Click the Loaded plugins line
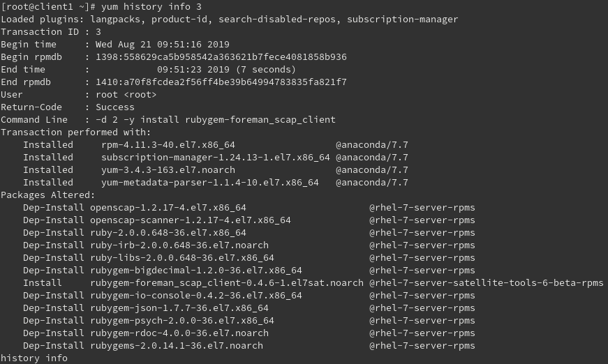The width and height of the screenshot is (608, 364). [x=229, y=19]
